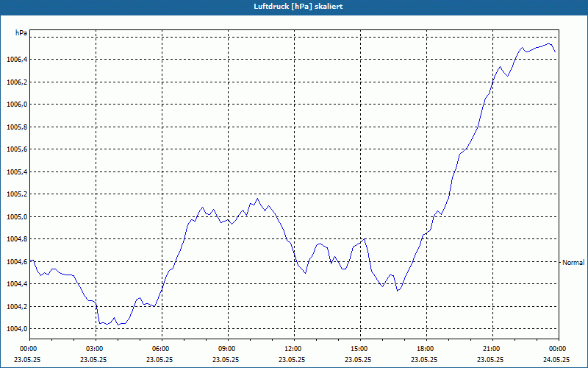Select the 1004,8 axis value
Image resolution: width=588 pixels, height=368 pixels.
[x=17, y=239]
